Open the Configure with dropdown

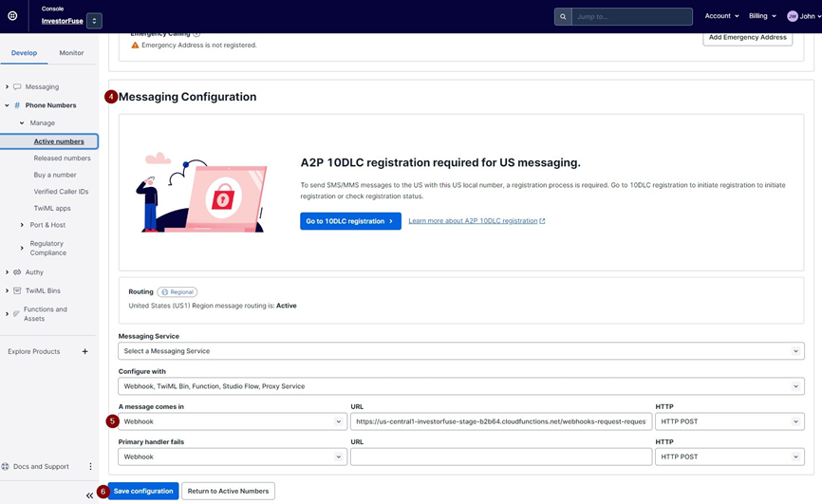tap(460, 386)
